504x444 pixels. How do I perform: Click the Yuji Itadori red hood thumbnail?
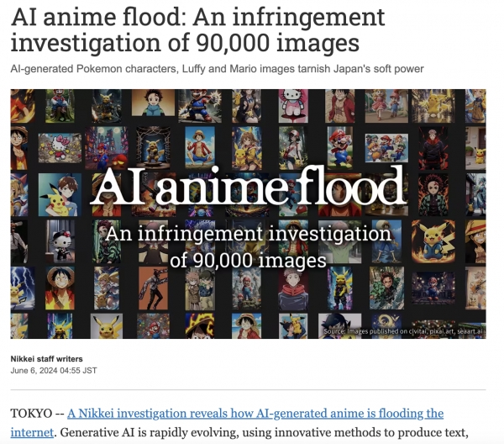(293, 288)
